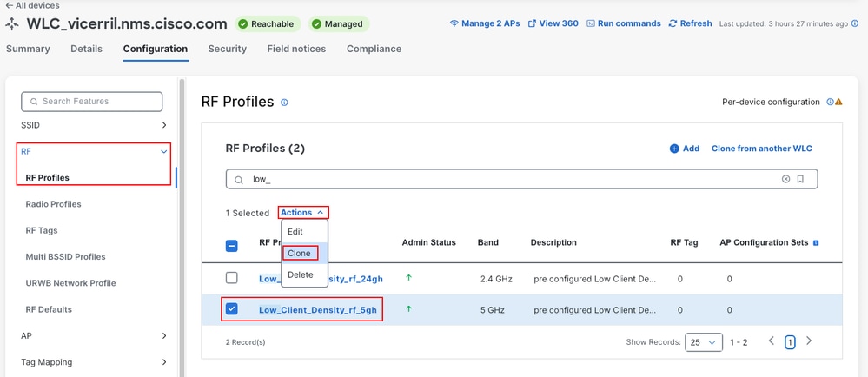The image size is (868, 377).
Task: Click the AP Configuration Sets info icon
Action: tap(816, 243)
